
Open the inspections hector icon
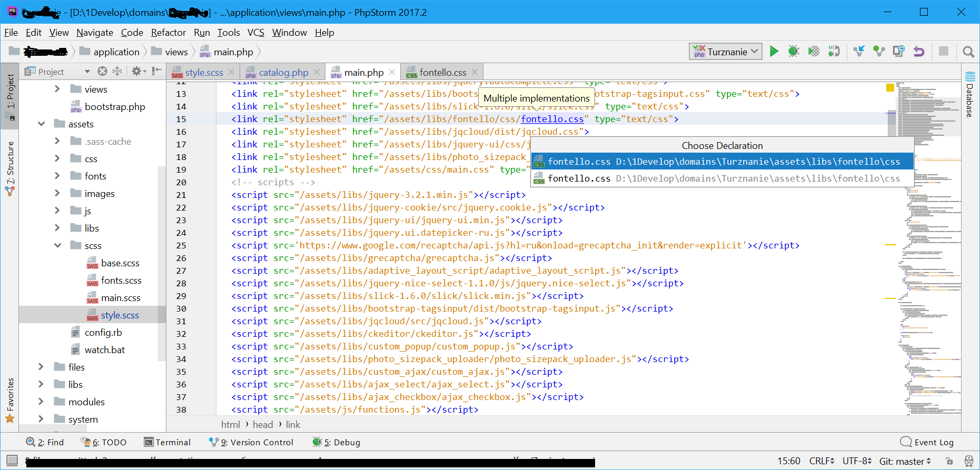pos(968,461)
